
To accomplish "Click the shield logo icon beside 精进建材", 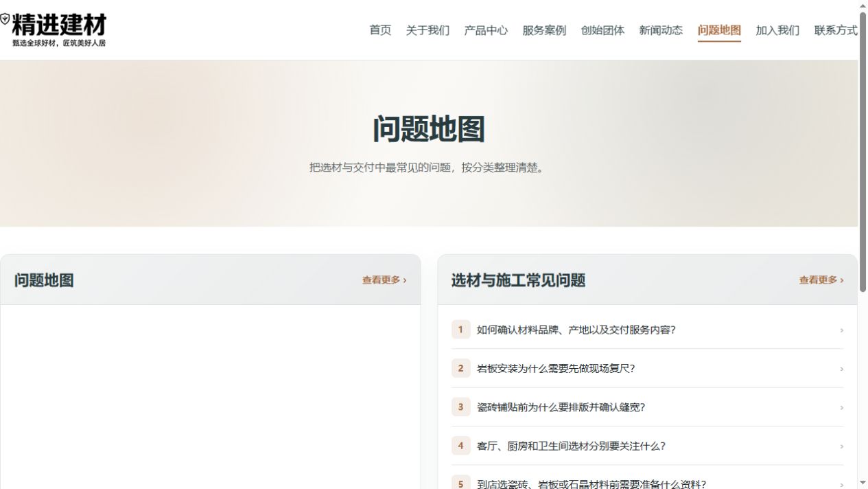I will (x=5, y=19).
